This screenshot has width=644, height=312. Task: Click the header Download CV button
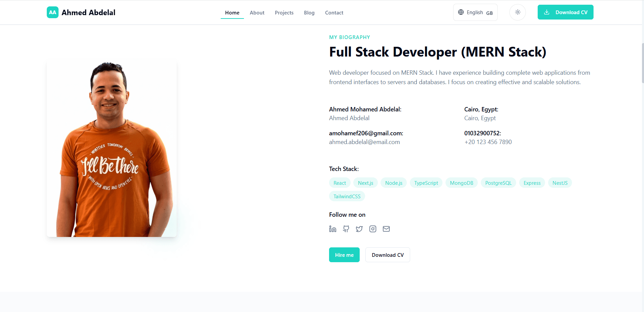click(565, 12)
